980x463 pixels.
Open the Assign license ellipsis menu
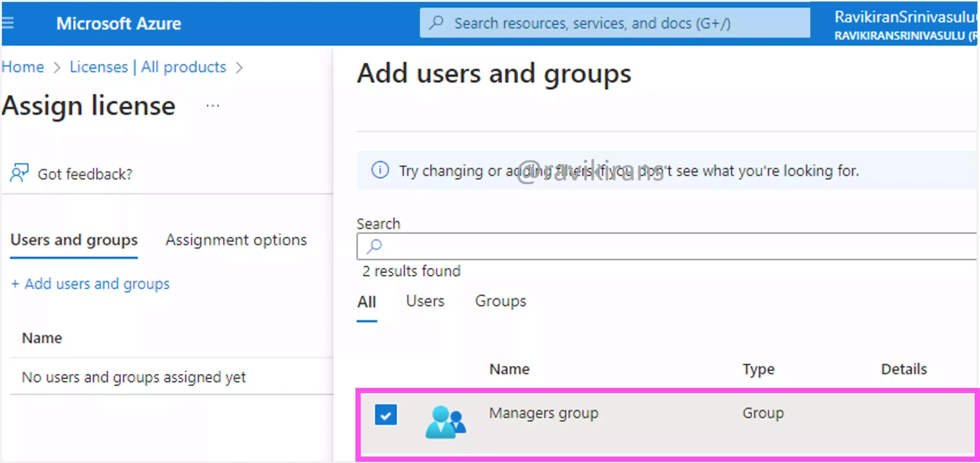(212, 106)
